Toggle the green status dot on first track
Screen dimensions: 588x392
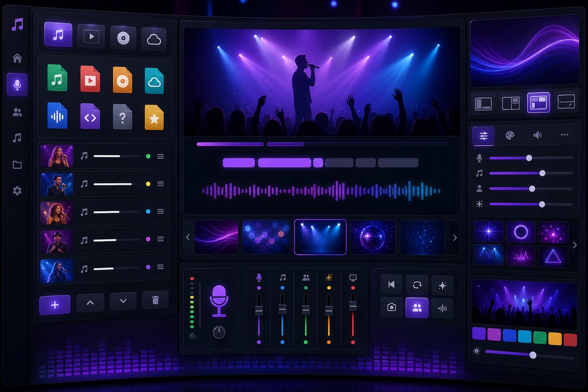tap(148, 156)
